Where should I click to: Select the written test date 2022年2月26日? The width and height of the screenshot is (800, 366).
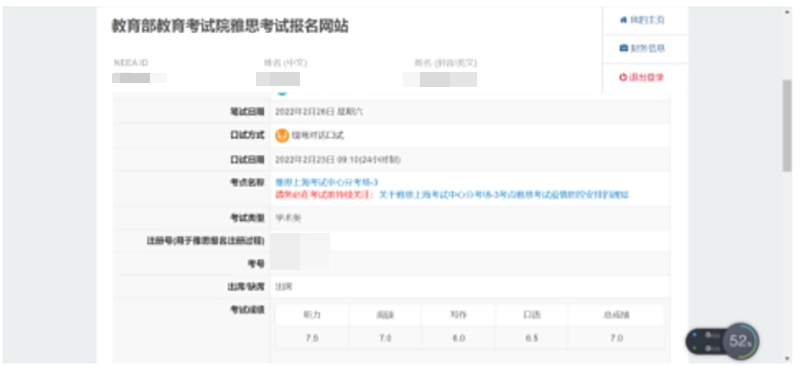click(x=319, y=111)
